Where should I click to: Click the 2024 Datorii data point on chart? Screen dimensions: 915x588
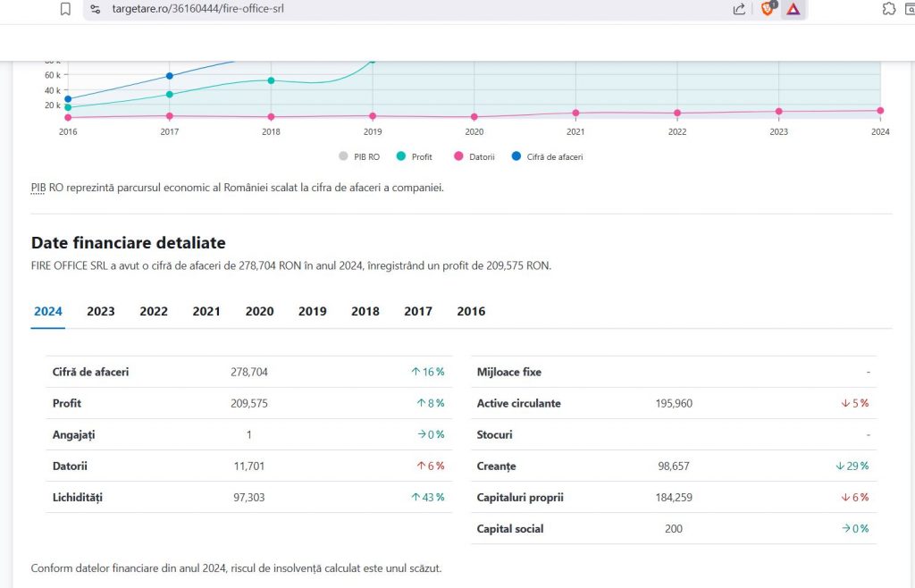pos(880,111)
